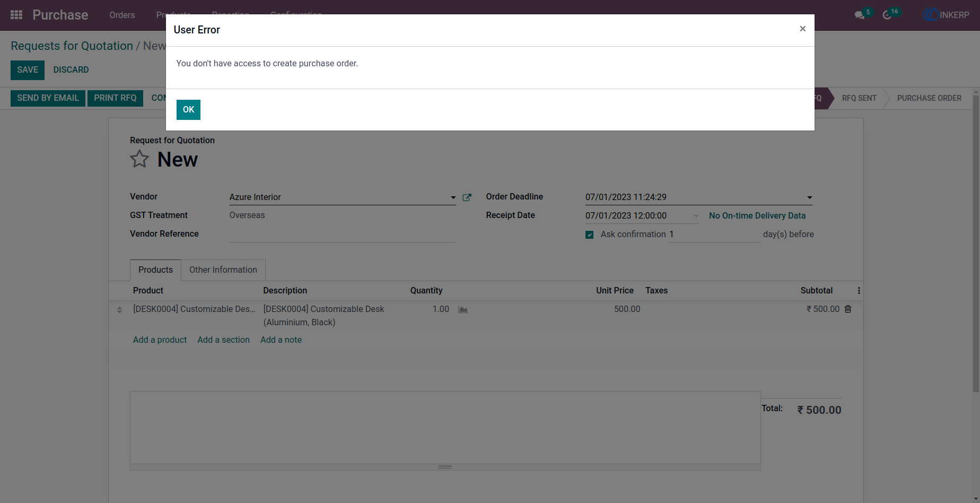
Task: Click the page vertical scrollbar
Action: point(975,244)
